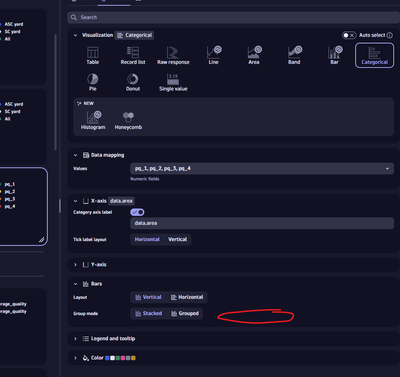Choose the Area chart visualization
This screenshot has height=377, width=400.
254,55
